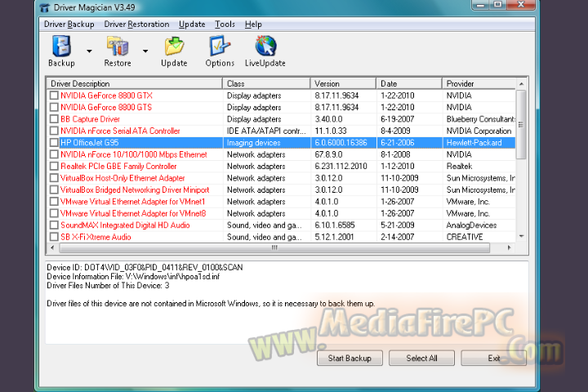Click the IDE ATA/ATAPI contr... class cell
The width and height of the screenshot is (588, 392).
click(266, 131)
